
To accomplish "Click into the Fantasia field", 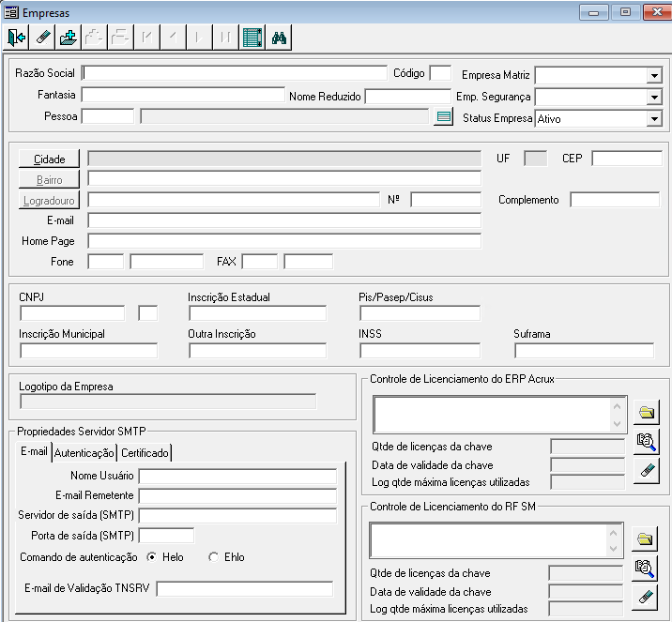I will [x=183, y=95].
